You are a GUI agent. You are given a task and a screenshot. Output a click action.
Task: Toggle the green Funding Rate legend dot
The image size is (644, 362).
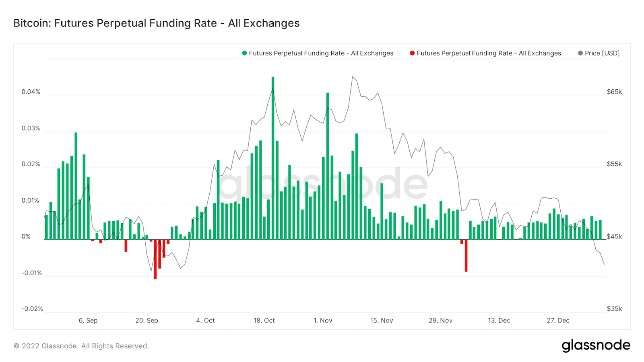(x=244, y=53)
